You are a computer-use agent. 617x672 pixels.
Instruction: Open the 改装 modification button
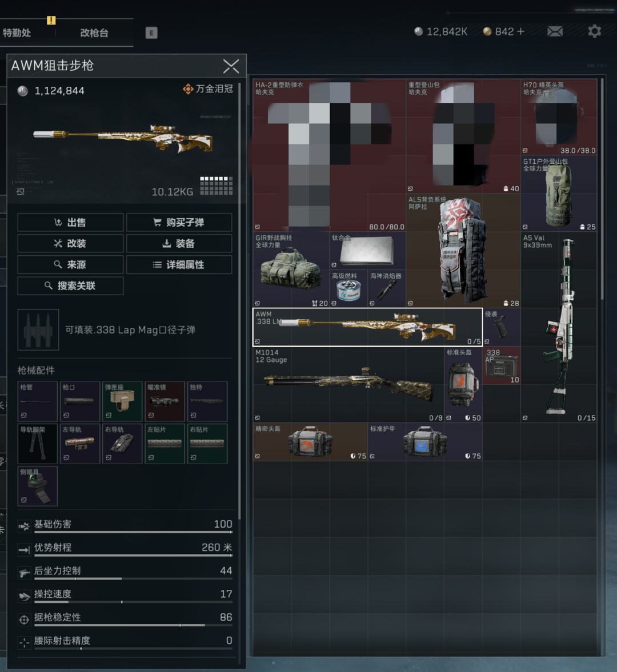70,243
